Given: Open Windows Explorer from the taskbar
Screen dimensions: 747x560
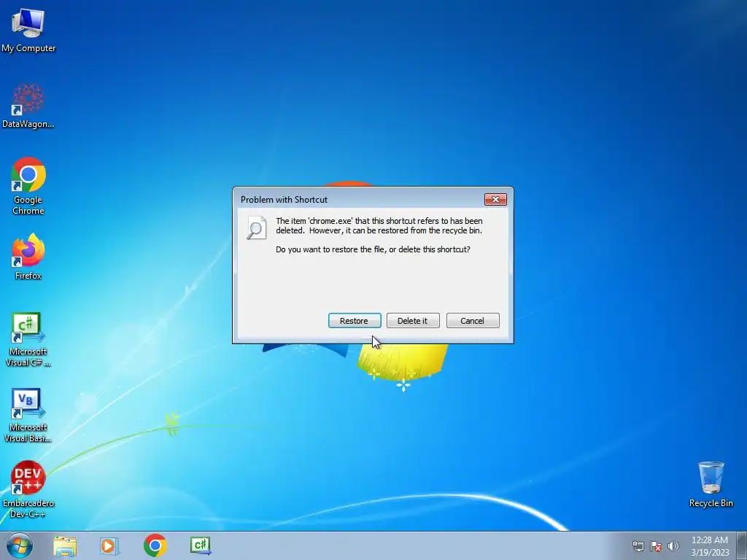Looking at the screenshot, I should point(65,545).
